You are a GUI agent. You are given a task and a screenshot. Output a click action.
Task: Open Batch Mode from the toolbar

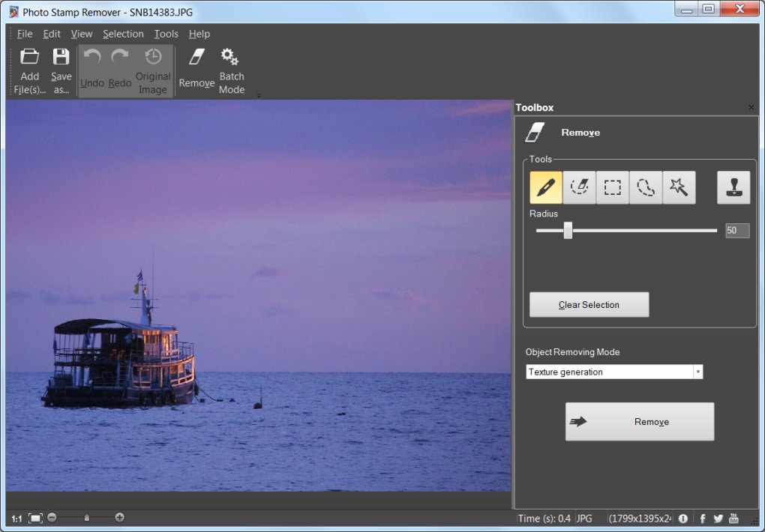pyautogui.click(x=231, y=71)
